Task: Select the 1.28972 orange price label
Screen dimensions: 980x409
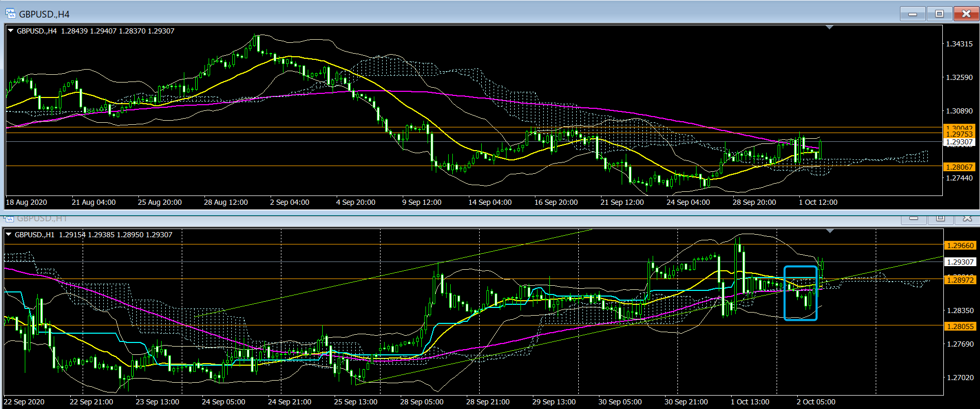Action: click(x=960, y=280)
